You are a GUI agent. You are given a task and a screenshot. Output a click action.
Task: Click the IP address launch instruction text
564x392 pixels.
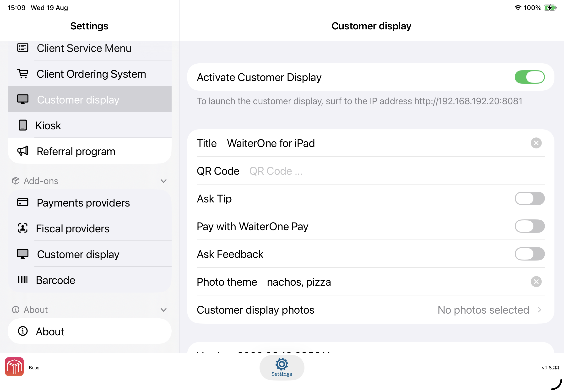pyautogui.click(x=359, y=101)
